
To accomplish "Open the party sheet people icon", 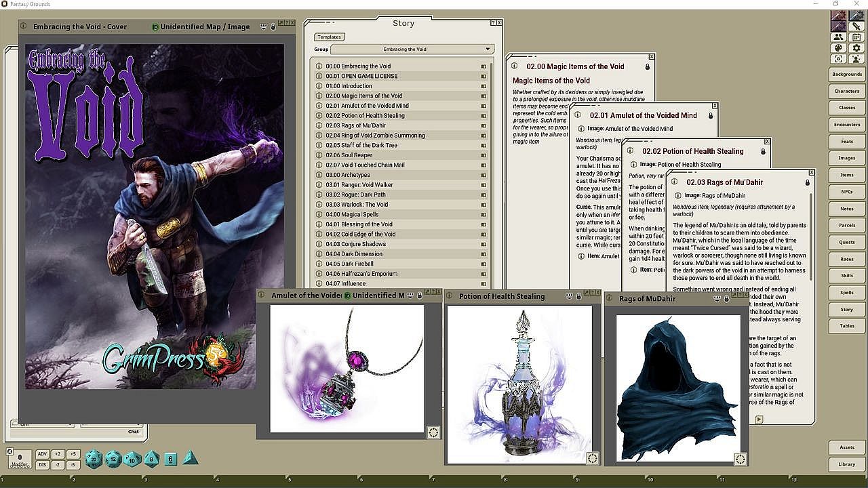I will pos(839,37).
